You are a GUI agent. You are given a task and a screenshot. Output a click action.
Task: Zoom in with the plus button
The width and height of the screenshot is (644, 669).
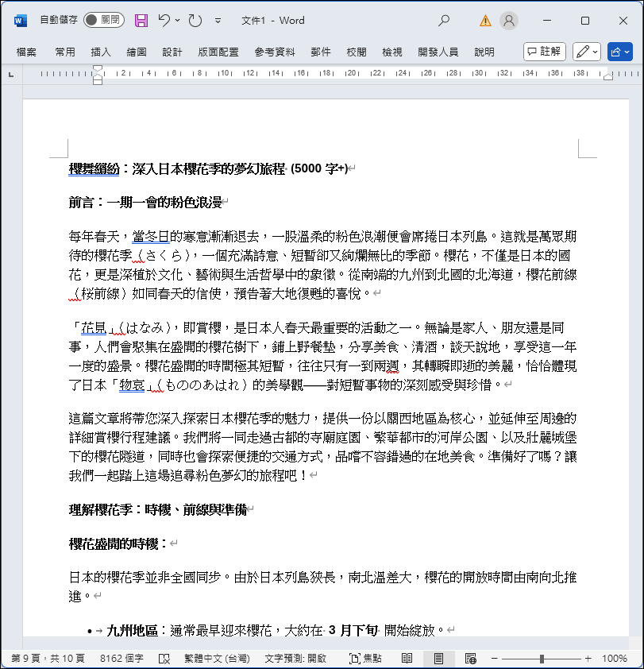coord(588,659)
